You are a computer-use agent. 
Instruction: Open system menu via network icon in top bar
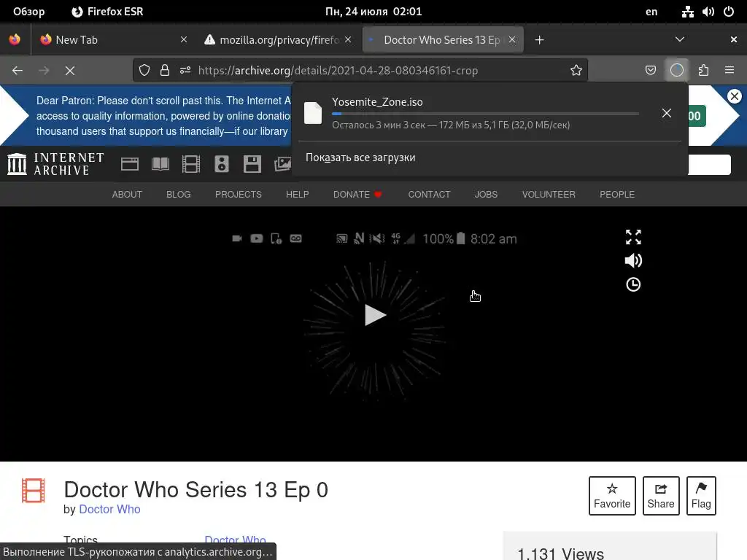point(687,12)
